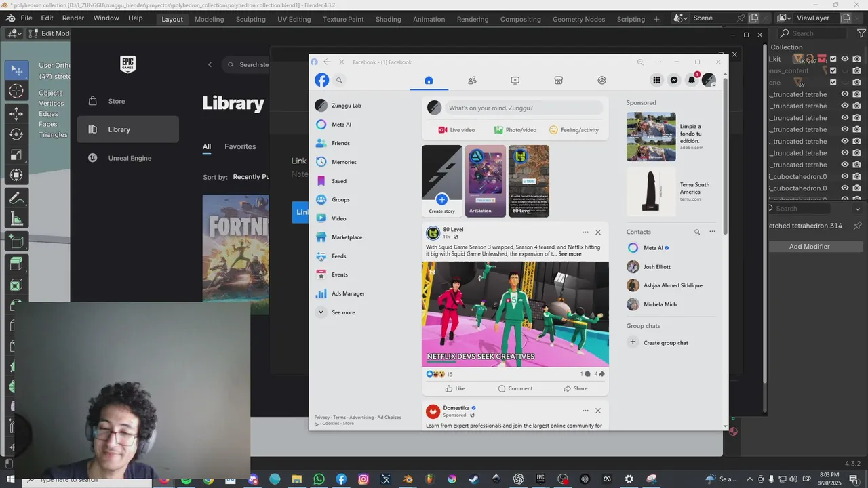Click the zoom magnifier in Facebook title bar
868x488 pixels.
tap(640, 62)
